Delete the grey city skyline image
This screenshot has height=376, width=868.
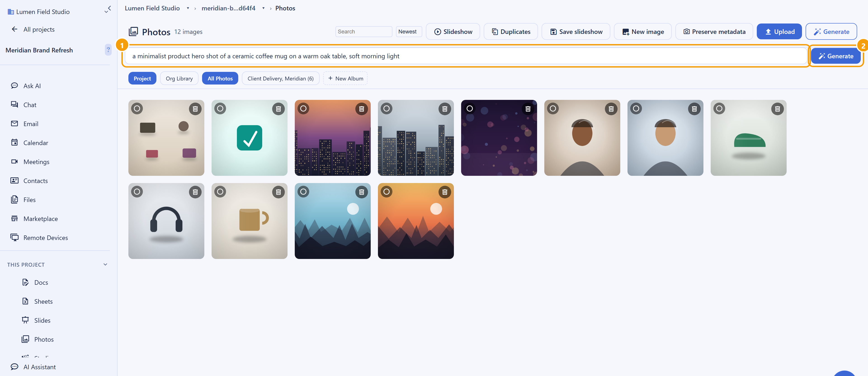click(x=445, y=109)
